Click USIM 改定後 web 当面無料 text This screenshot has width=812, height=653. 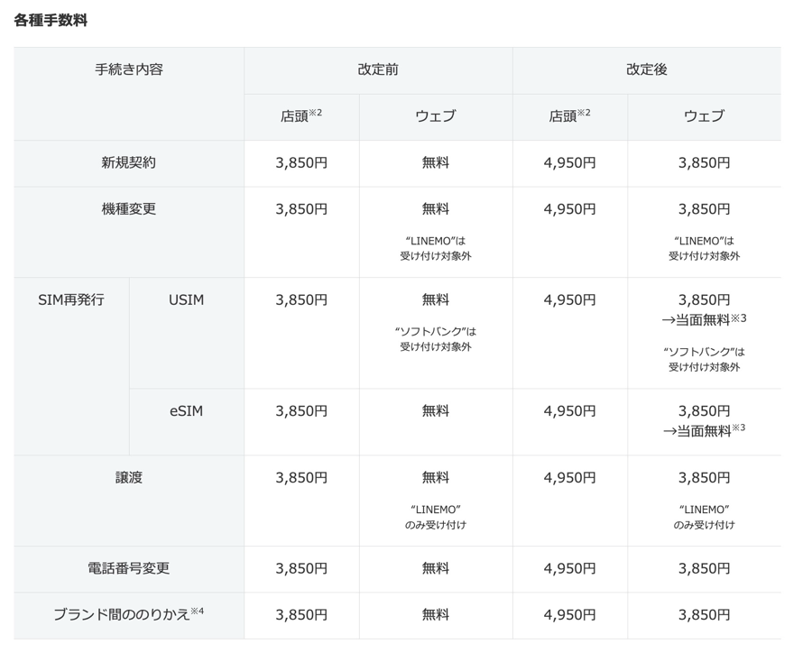[705, 319]
